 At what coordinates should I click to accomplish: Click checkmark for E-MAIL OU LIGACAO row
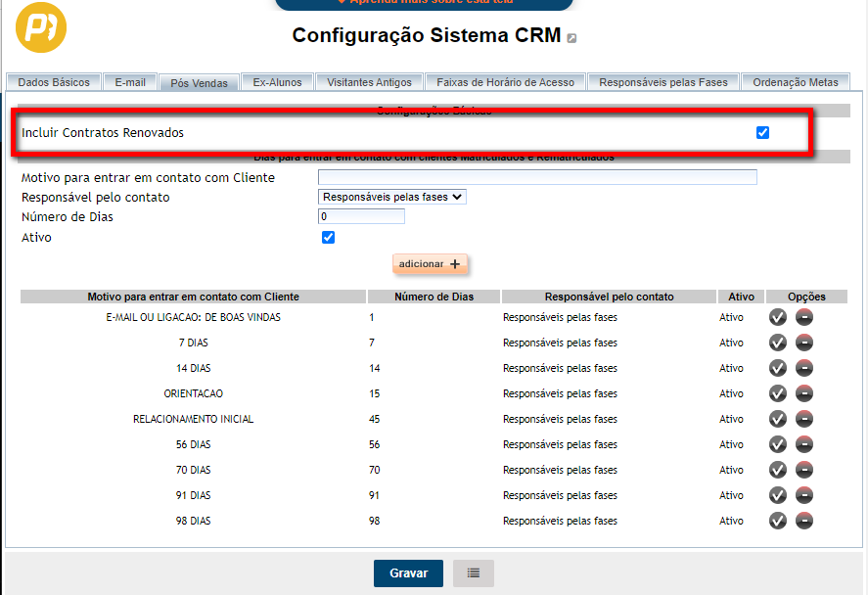pos(778,317)
